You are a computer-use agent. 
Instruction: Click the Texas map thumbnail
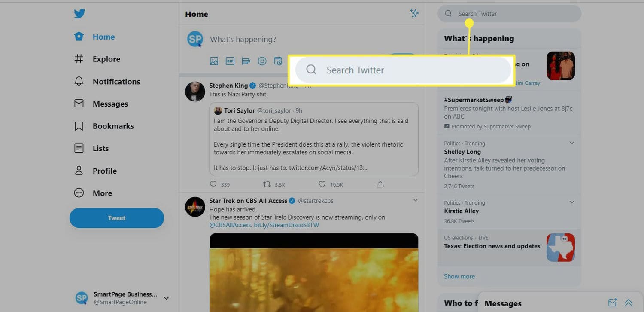coord(561,248)
